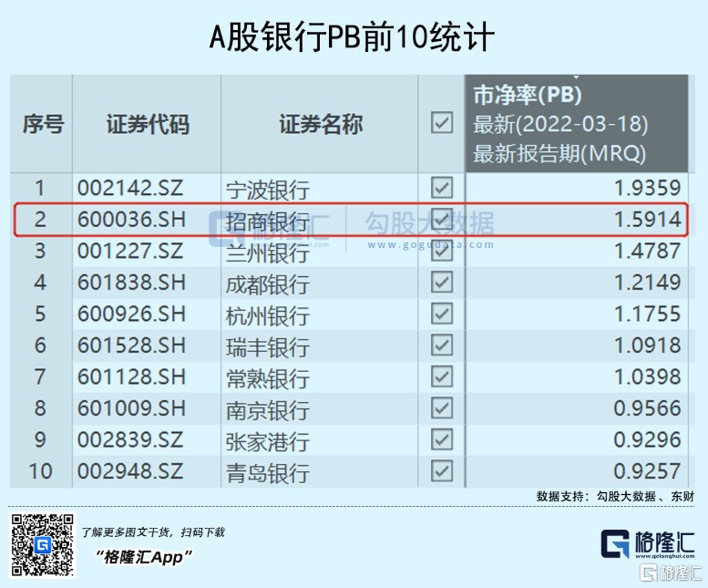Click the 了解更多图文干货 caption
The width and height of the screenshot is (708, 588).
(153, 532)
